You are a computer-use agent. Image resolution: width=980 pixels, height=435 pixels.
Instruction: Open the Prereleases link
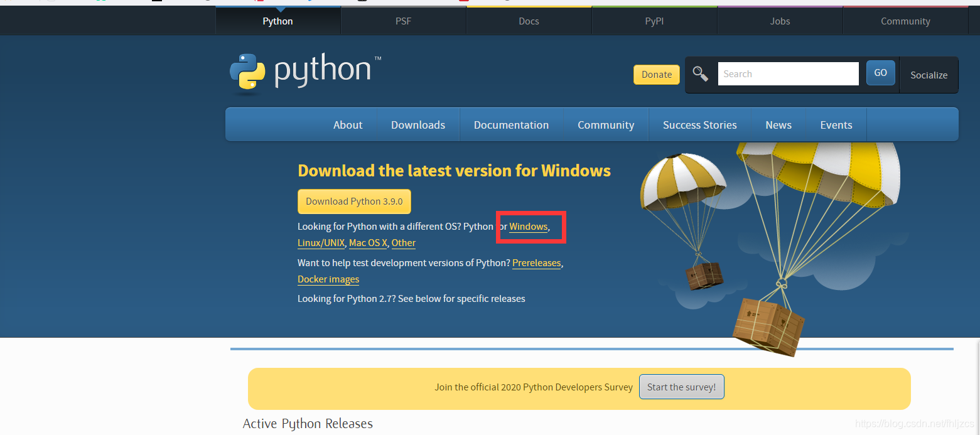536,263
